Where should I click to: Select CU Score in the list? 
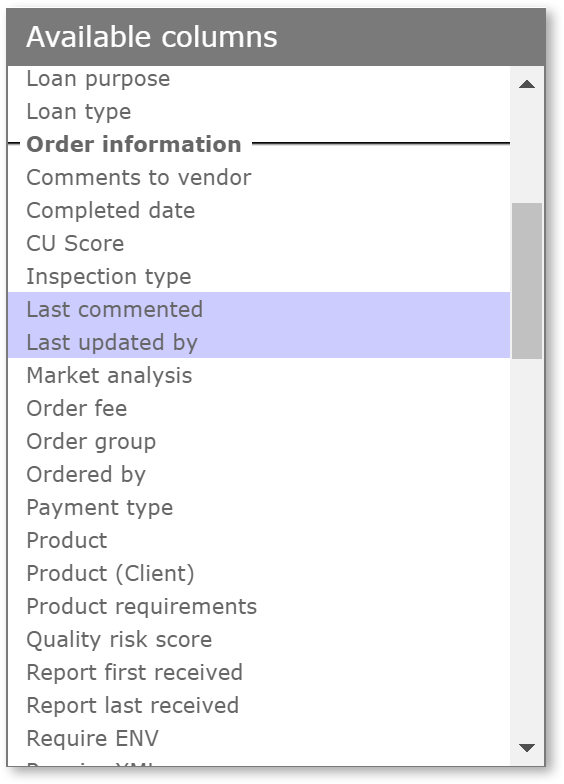click(x=259, y=244)
